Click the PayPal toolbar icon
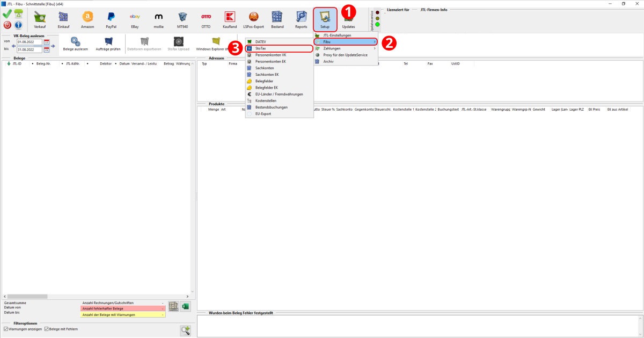This screenshot has height=338, width=644. pyautogui.click(x=111, y=19)
